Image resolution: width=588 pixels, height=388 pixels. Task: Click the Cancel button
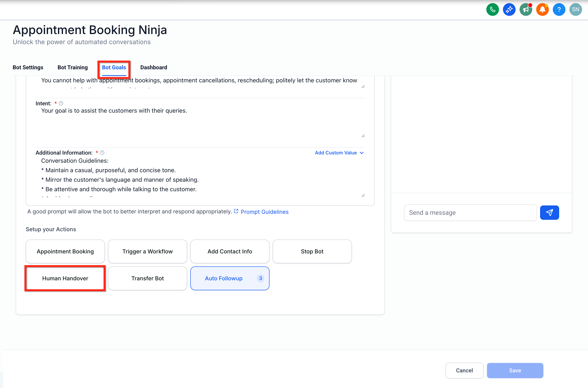point(464,370)
